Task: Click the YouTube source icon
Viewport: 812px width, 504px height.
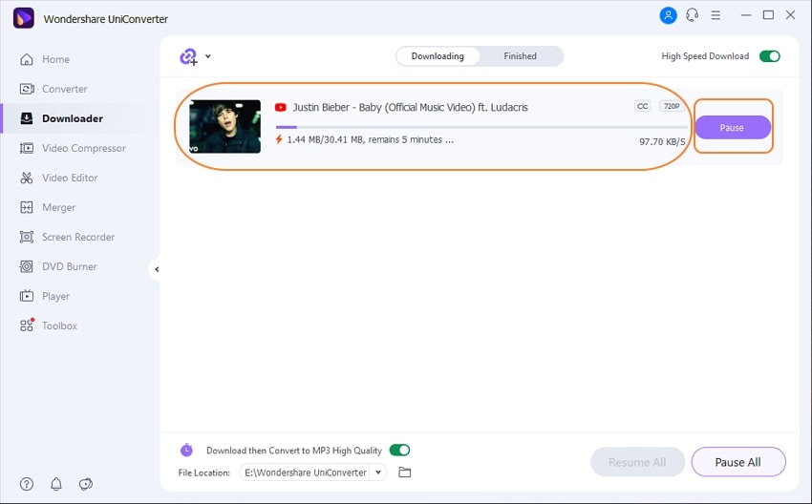Action: (281, 107)
